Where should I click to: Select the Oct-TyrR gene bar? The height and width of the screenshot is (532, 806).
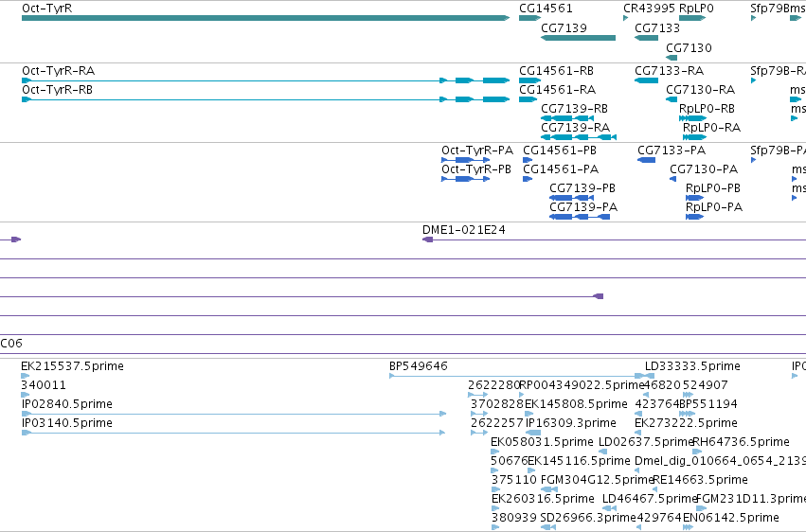pyautogui.click(x=265, y=18)
